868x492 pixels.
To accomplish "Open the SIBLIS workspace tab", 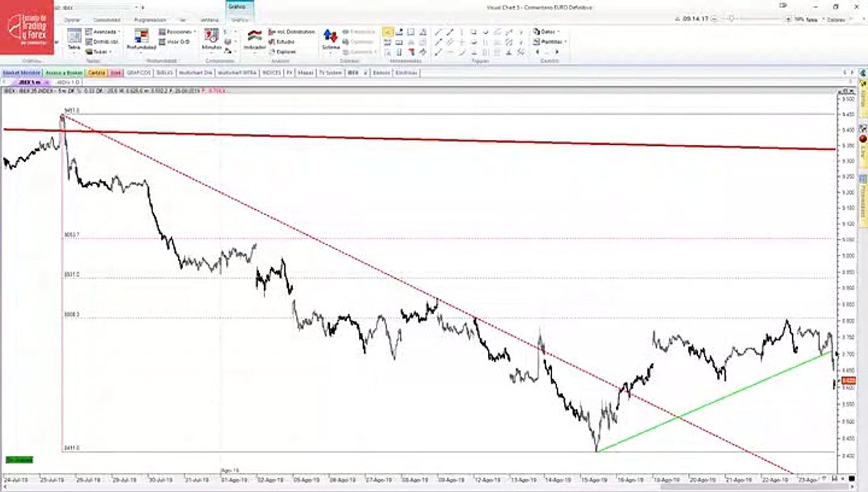I will [x=165, y=72].
